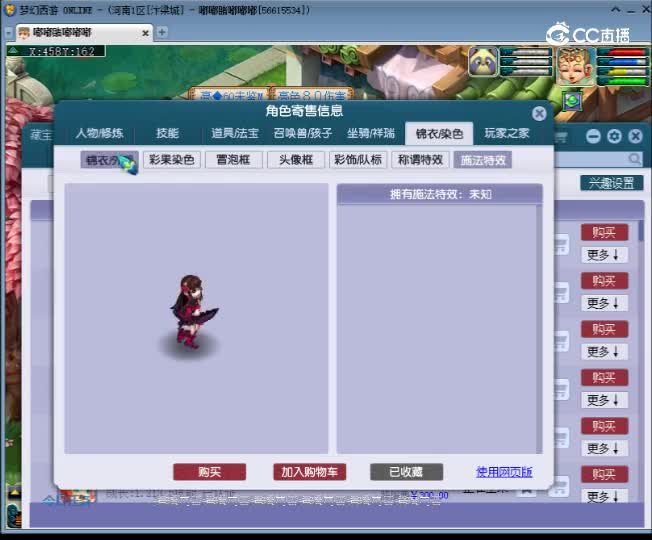Image resolution: width=652 pixels, height=540 pixels.
Task: Click the panda pet avatar icon
Action: 483,62
